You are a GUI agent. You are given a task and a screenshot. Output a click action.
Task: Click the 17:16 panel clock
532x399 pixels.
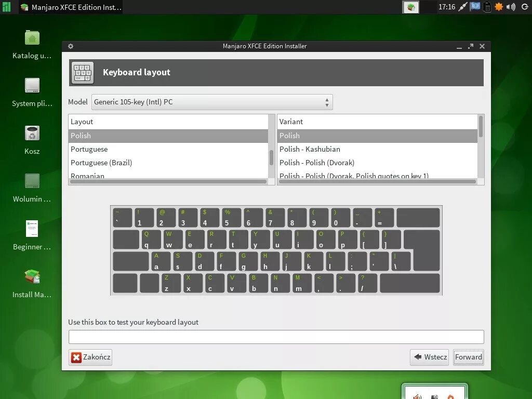(x=446, y=7)
